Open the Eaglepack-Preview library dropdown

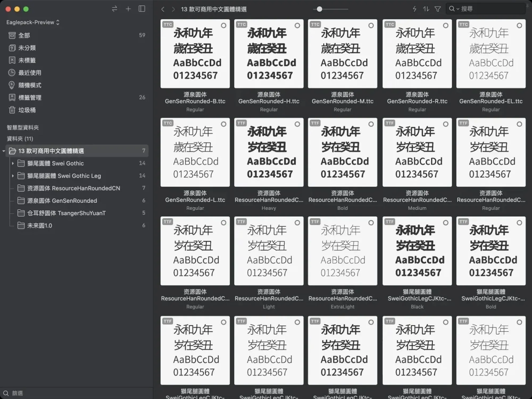[33, 22]
